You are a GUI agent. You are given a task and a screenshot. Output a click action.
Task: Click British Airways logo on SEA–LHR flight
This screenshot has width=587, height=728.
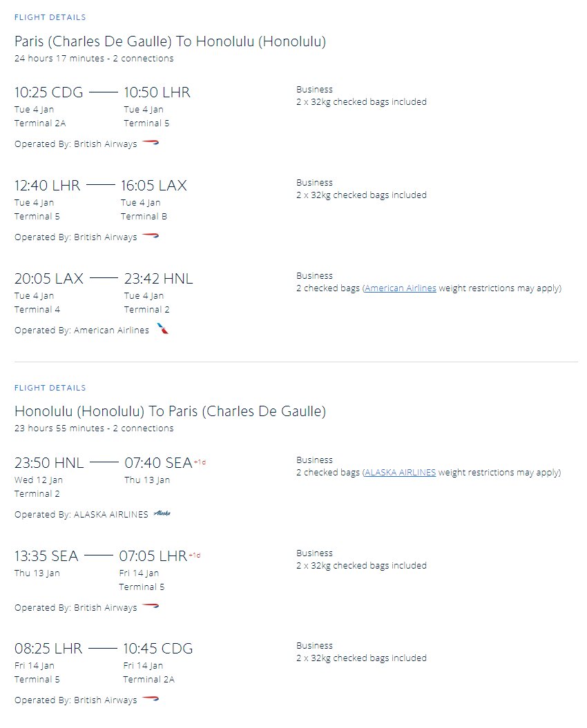(151, 607)
